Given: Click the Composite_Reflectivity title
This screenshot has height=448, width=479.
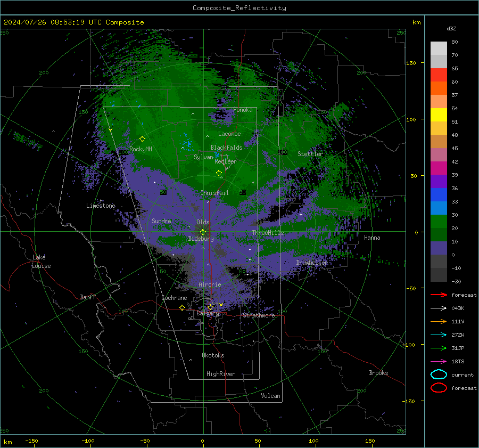Looking at the screenshot, I should [240, 8].
